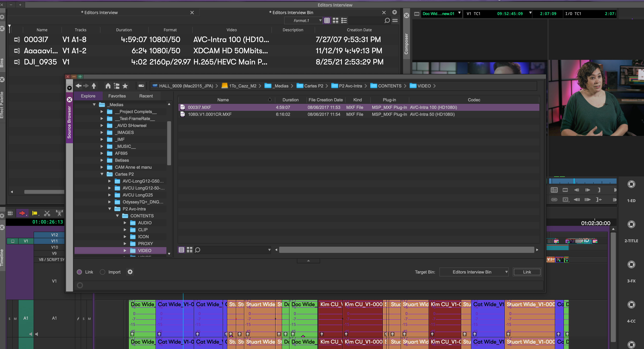Switch to the Recent tab
The height and width of the screenshot is (349, 644).
(x=146, y=96)
